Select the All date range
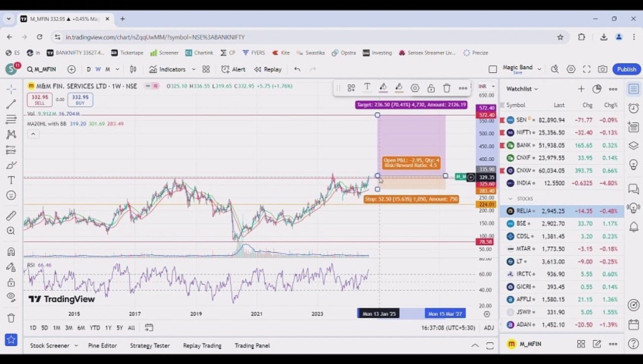This screenshot has width=643, height=364. (131, 328)
